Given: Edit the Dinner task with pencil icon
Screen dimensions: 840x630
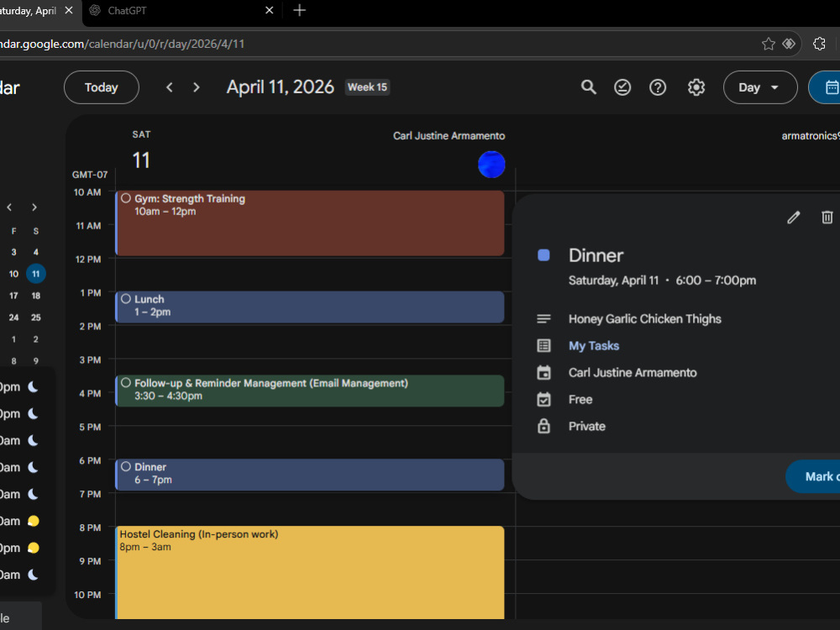Looking at the screenshot, I should click(794, 217).
